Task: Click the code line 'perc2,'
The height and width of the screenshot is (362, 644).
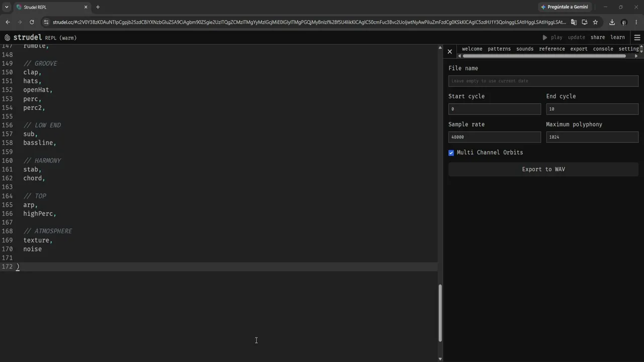Action: 34,108
